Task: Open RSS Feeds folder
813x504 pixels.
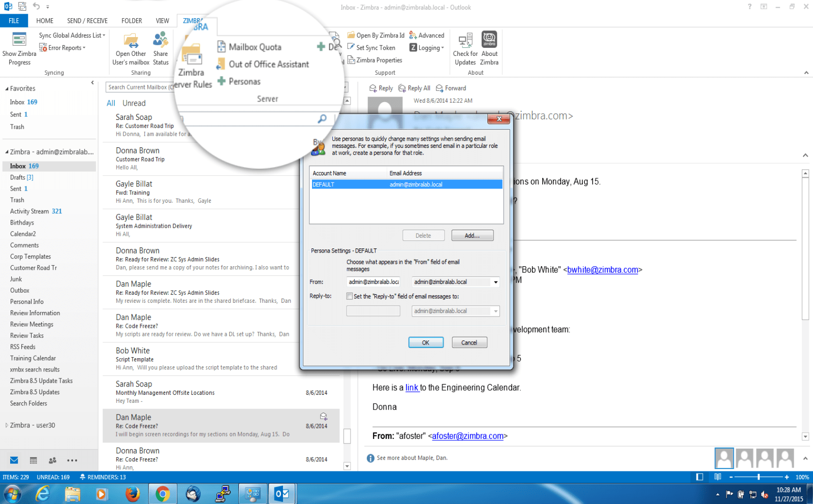Action: click(x=23, y=347)
